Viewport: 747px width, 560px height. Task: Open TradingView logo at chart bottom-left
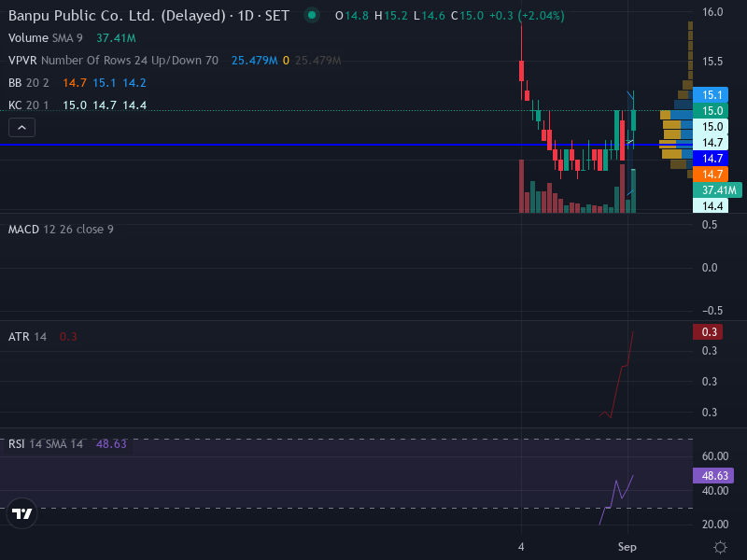tap(21, 513)
